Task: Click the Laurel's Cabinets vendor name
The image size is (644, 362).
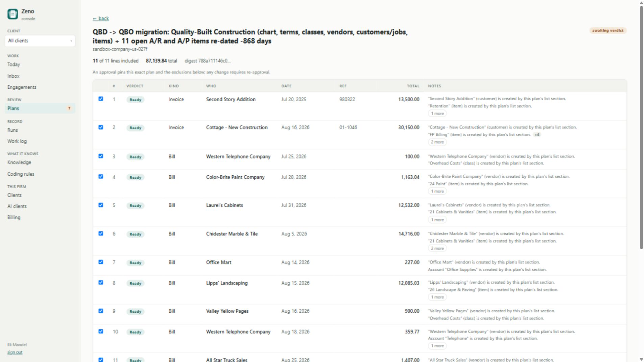Action: [x=224, y=205]
